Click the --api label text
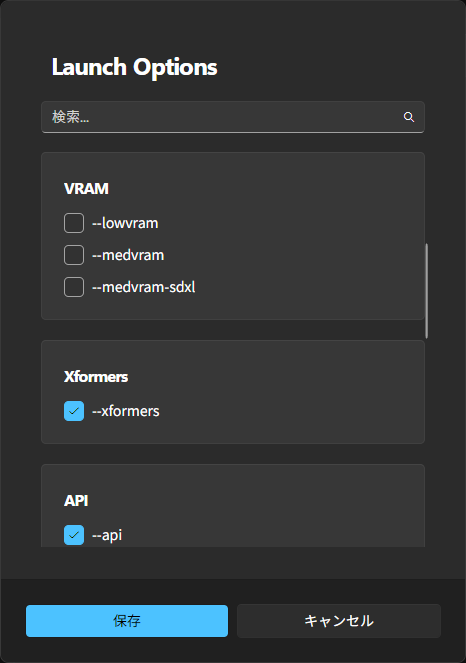The height and width of the screenshot is (663, 466). point(107,535)
